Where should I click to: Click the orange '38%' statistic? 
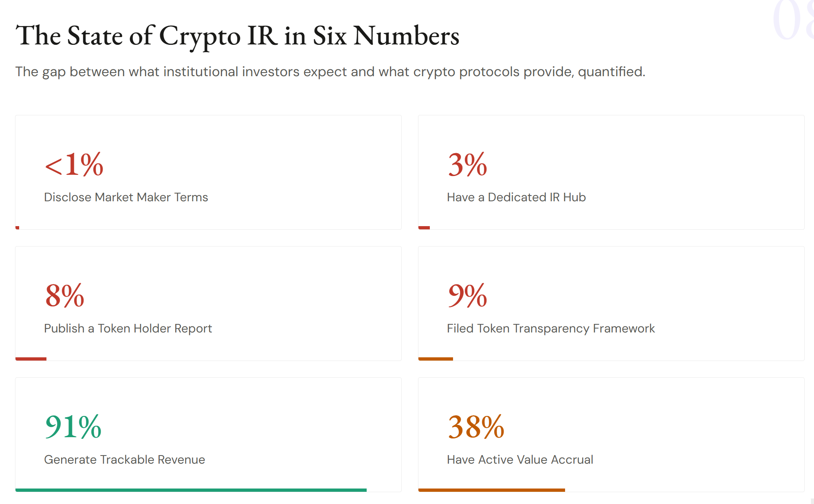coord(476,427)
